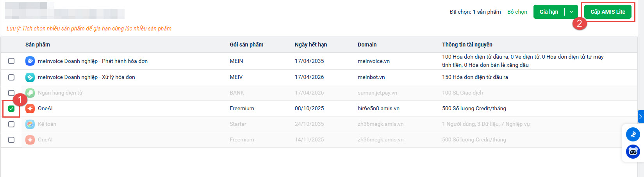Expand the blue side panel chevron
This screenshot has width=644, height=177.
click(640, 116)
